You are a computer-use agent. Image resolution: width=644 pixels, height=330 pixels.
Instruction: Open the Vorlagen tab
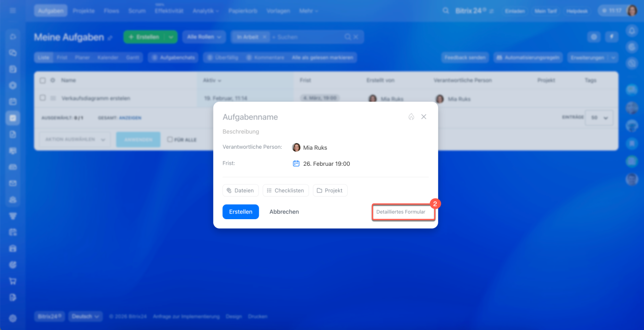278,11
